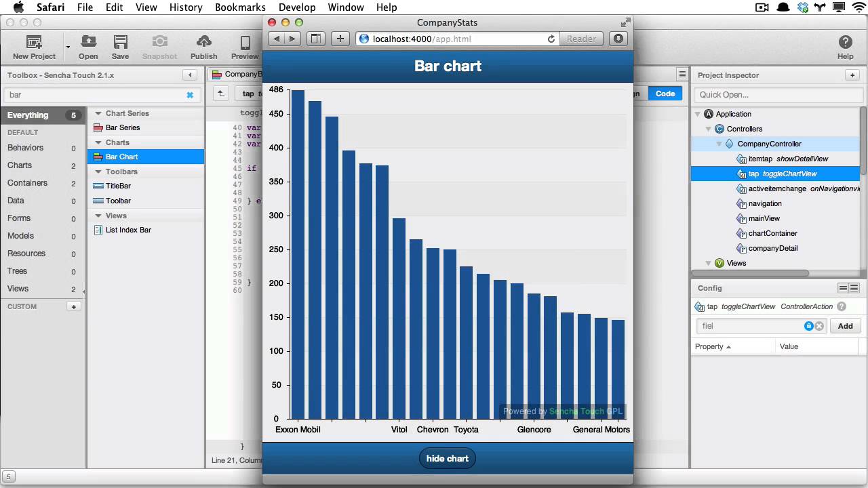This screenshot has height=488, width=868.
Task: Go back in Safari CompanyStats window
Action: coord(277,39)
